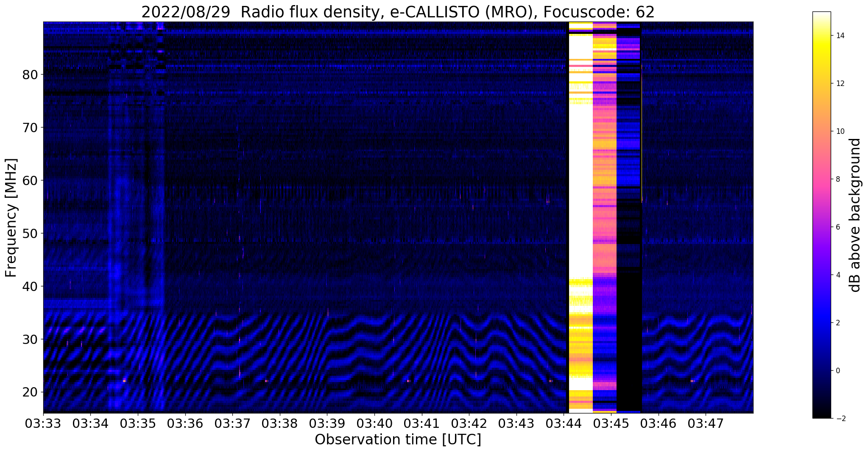Click the x-axis tick label 03:47
Viewport: 868px width, 452px height.
706,424
